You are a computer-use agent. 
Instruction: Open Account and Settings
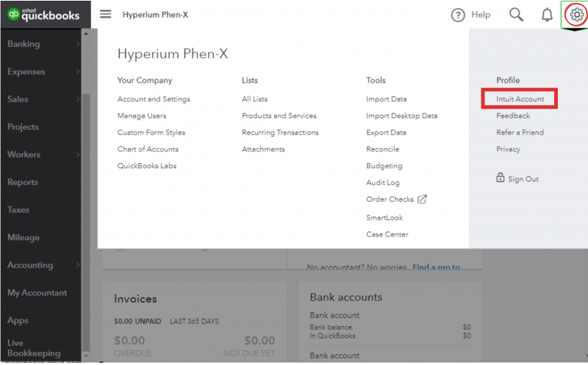[154, 99]
